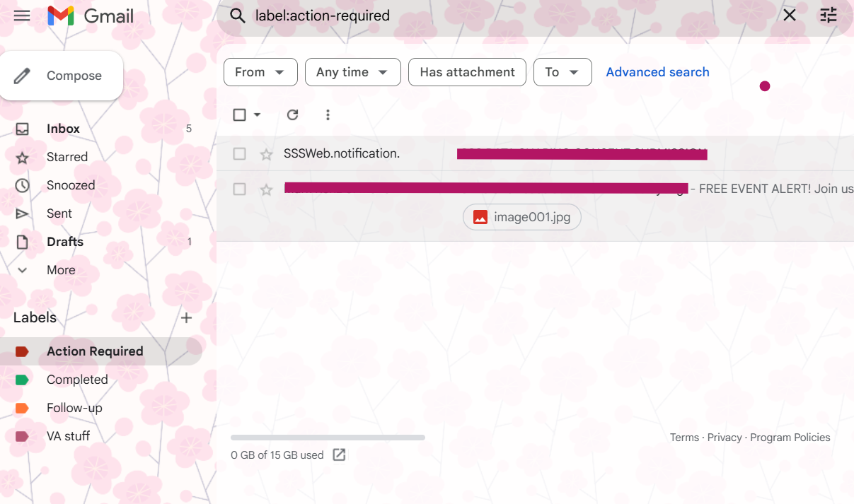The height and width of the screenshot is (504, 854).
Task: Click the VA stuff label tag icon
Action: (22, 436)
